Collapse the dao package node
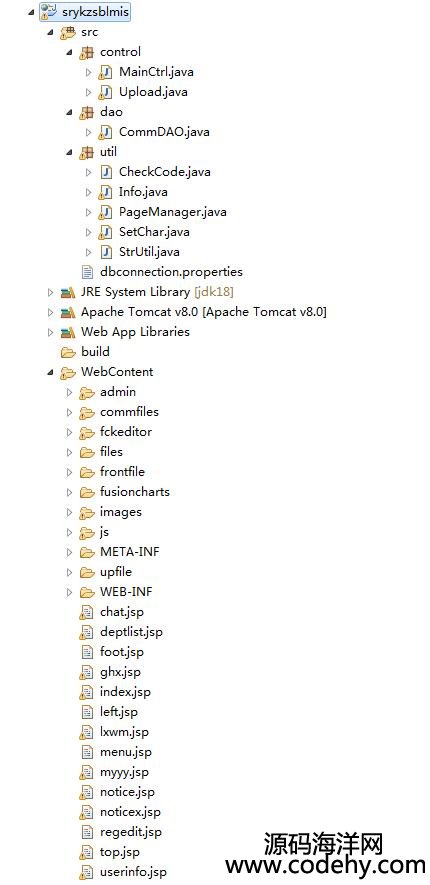This screenshot has width=430, height=885. tap(69, 112)
